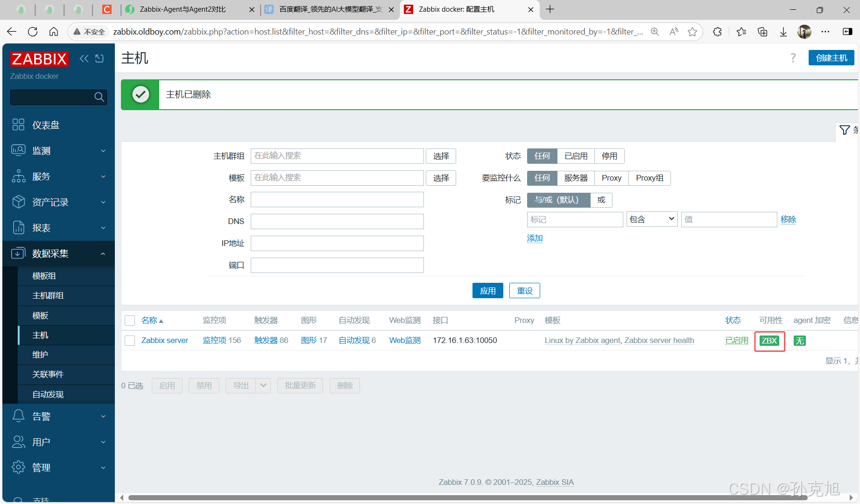Open the 主机群组 submenu item
The width and height of the screenshot is (860, 504).
pyautogui.click(x=66, y=295)
